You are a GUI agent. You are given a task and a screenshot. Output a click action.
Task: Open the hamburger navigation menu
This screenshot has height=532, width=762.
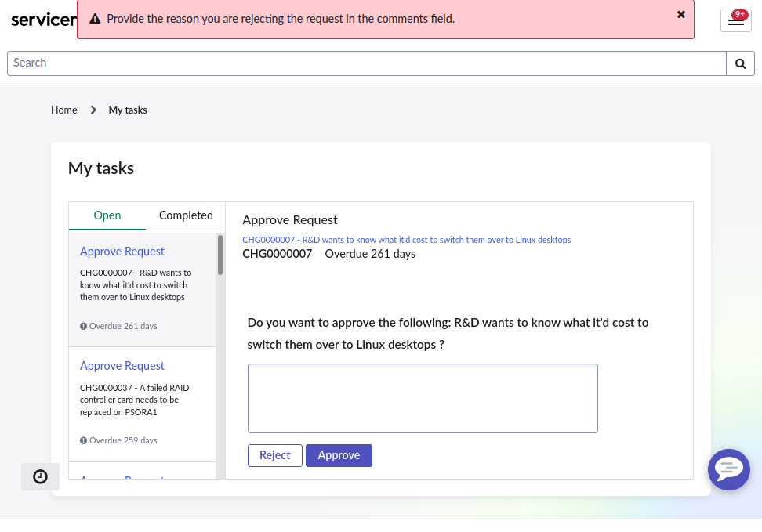[735, 21]
